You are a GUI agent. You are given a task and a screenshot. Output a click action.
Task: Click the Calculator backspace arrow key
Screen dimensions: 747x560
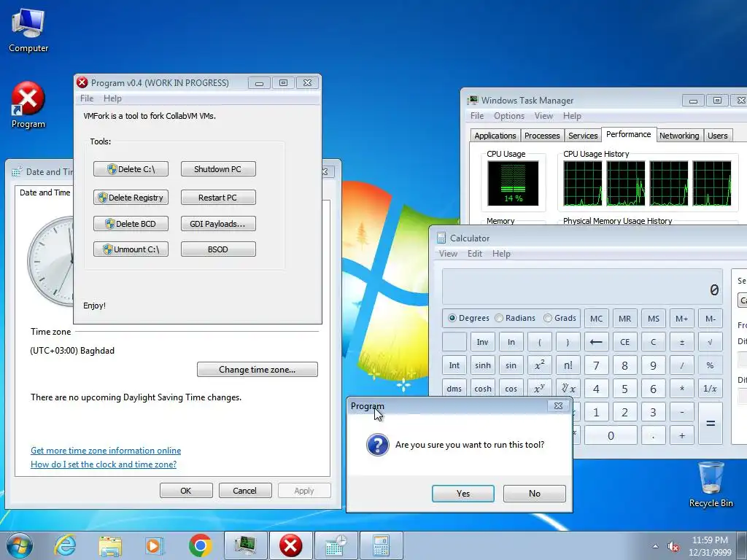tap(596, 342)
